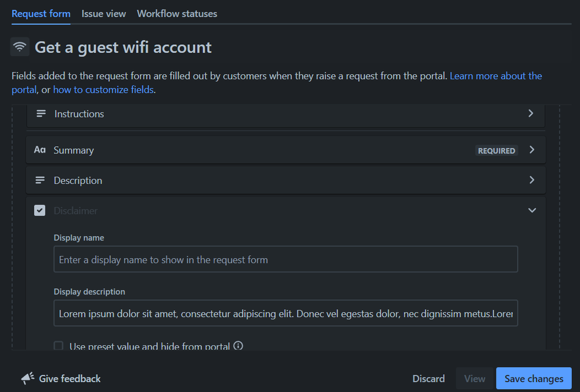Click the megaphone feedback icon
Screen dimensions: 580x392
[28, 379]
